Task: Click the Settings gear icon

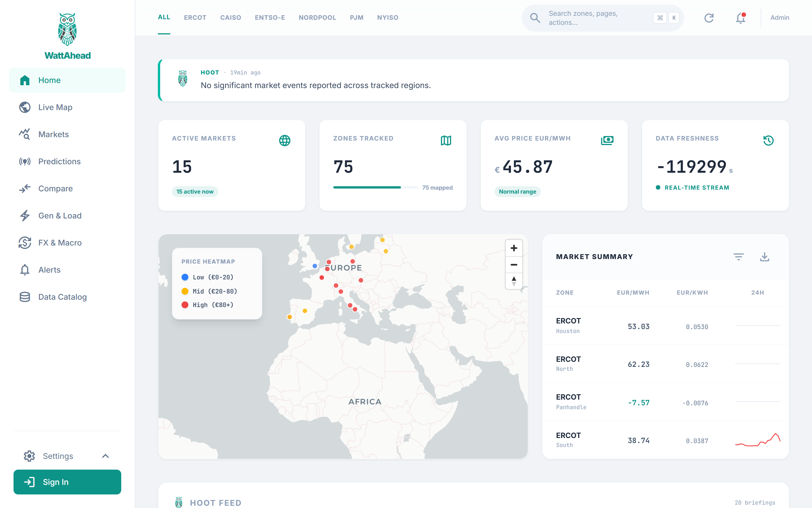Action: [29, 456]
